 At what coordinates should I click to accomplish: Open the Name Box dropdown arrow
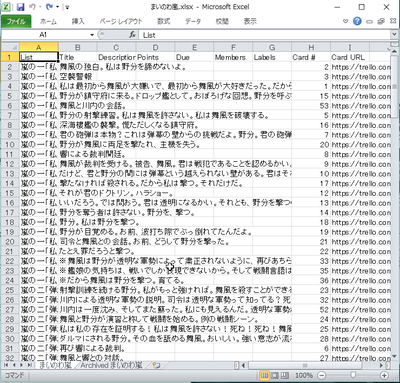(92, 35)
